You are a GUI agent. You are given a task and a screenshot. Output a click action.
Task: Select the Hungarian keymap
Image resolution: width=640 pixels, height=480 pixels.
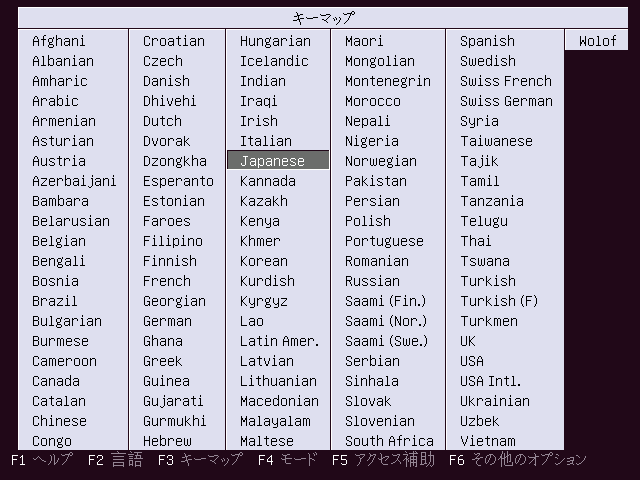pyautogui.click(x=276, y=41)
